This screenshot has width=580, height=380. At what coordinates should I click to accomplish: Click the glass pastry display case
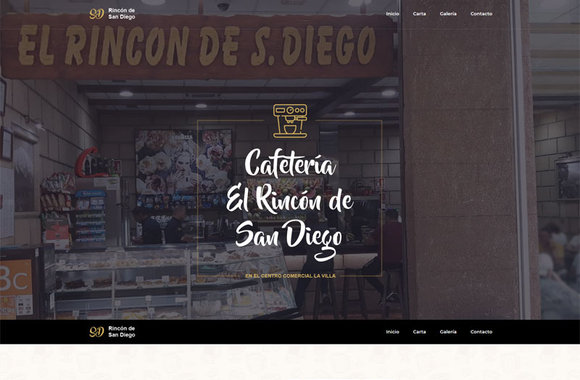[174, 283]
